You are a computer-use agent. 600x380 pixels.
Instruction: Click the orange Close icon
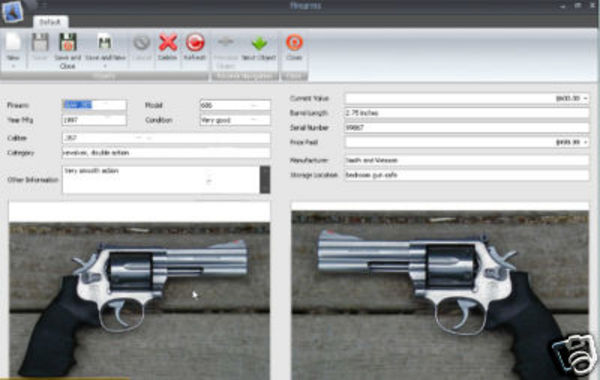coord(294,42)
